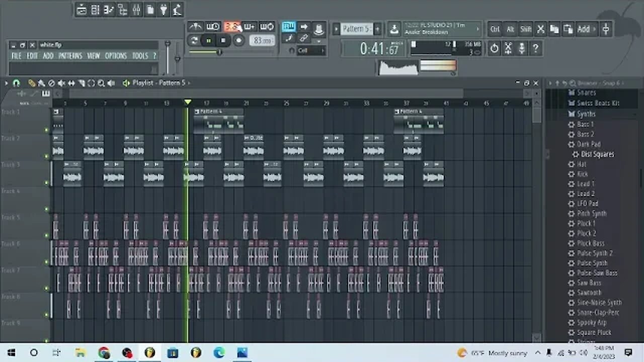This screenshot has width=644, height=362.
Task: Click the help question mark shortcut icon
Action: pos(536,48)
